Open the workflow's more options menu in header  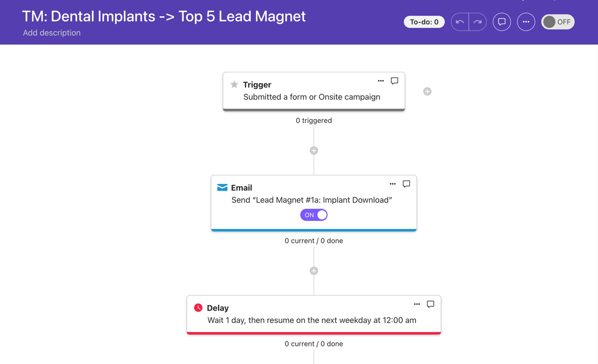(526, 22)
